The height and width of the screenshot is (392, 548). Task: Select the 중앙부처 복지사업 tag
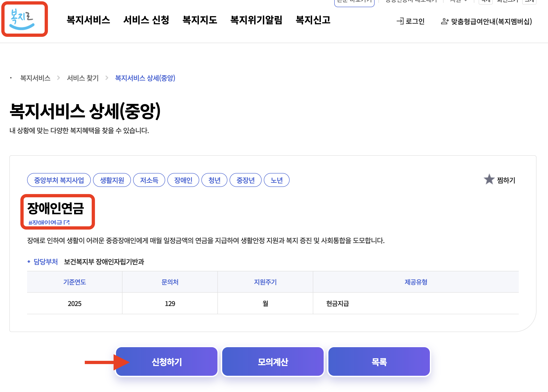59,180
